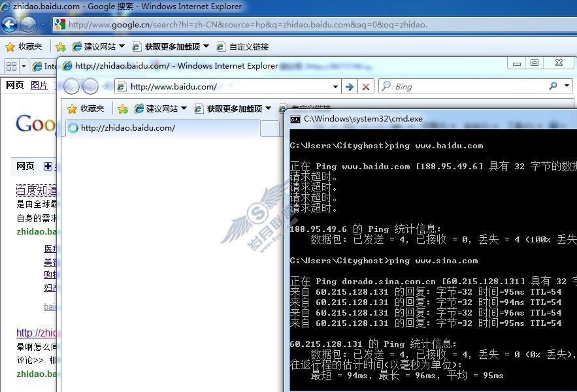This screenshot has width=577, height=392.
Task: Click the loading spinner icon on the zhidao tab
Action: click(73, 127)
